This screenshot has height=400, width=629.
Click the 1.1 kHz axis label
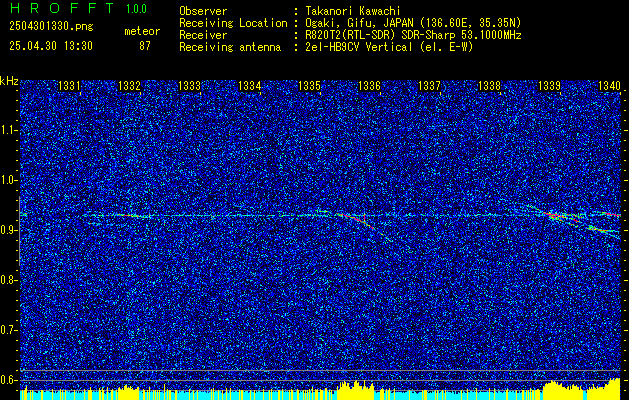click(x=9, y=130)
